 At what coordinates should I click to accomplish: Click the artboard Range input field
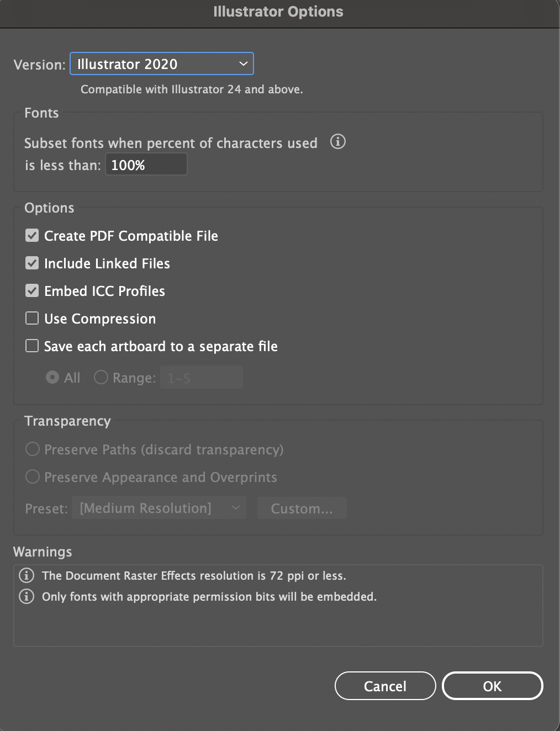201,377
